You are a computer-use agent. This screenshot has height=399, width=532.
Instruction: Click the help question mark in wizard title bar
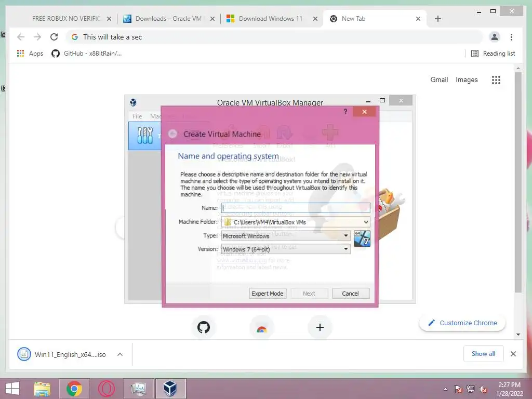[x=345, y=111]
